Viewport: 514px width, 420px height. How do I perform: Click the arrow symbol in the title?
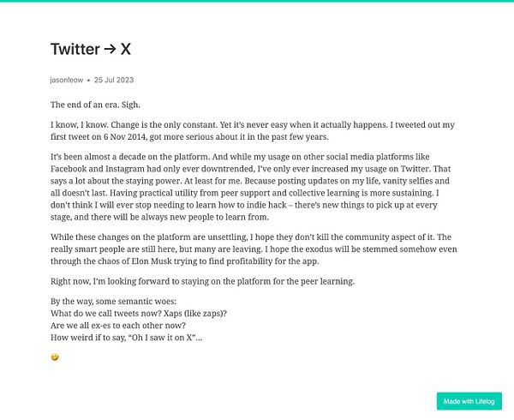click(111, 49)
